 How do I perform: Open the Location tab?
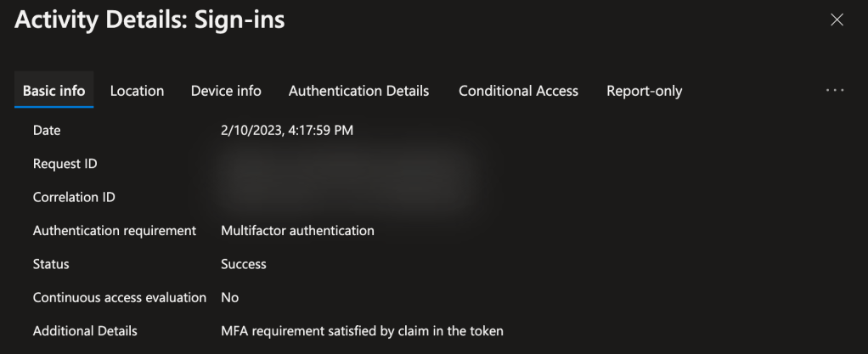click(x=137, y=91)
